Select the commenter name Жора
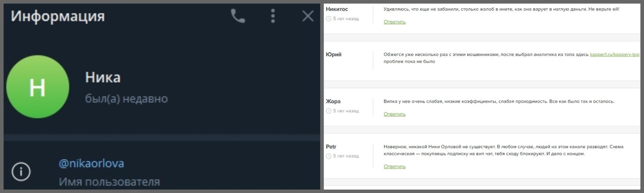The height and width of the screenshot is (193, 644). (333, 101)
